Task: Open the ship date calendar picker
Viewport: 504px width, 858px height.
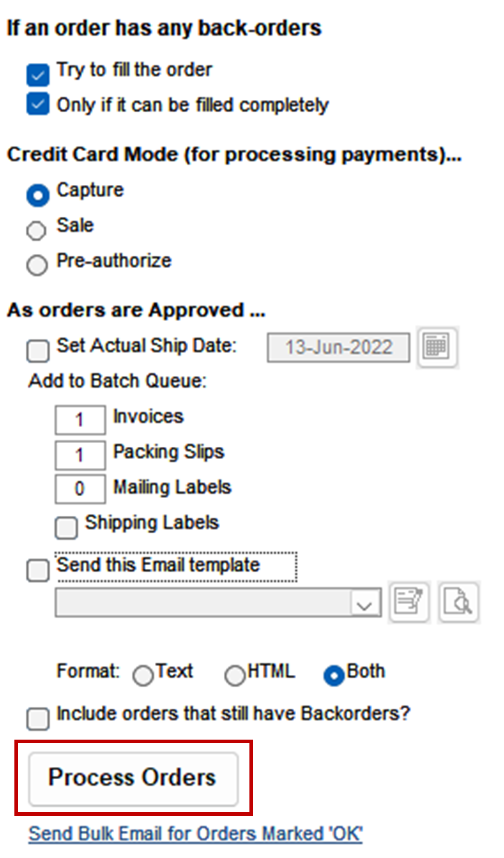Action: click(x=437, y=346)
